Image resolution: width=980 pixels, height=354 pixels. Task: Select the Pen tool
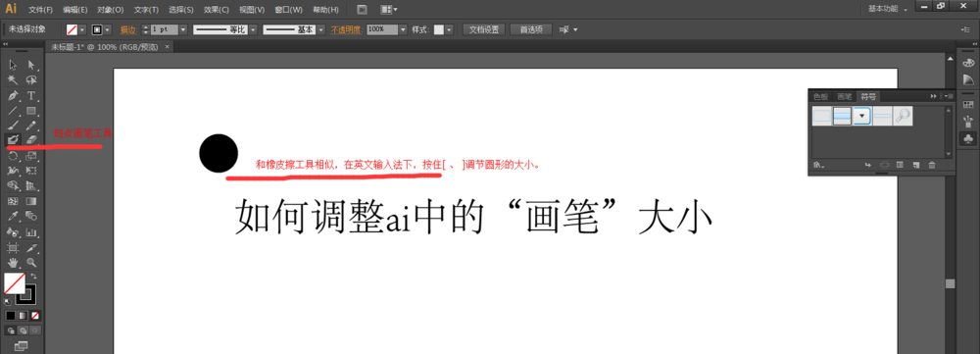(x=13, y=96)
